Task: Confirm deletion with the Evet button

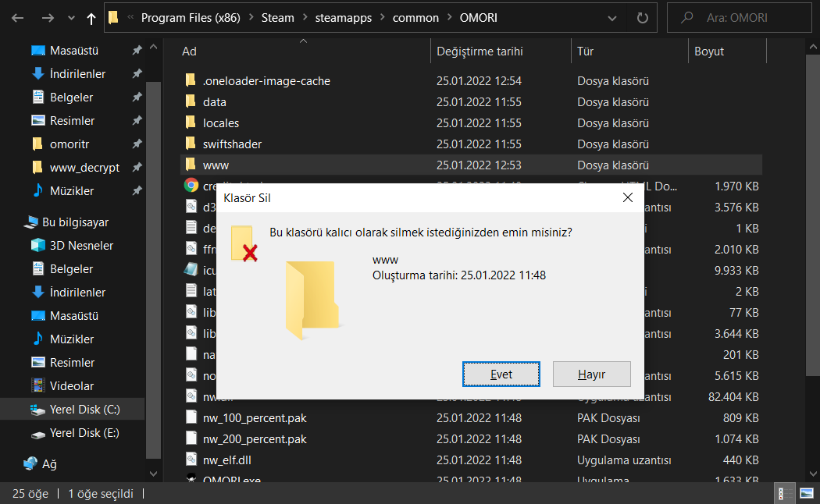Action: point(501,374)
